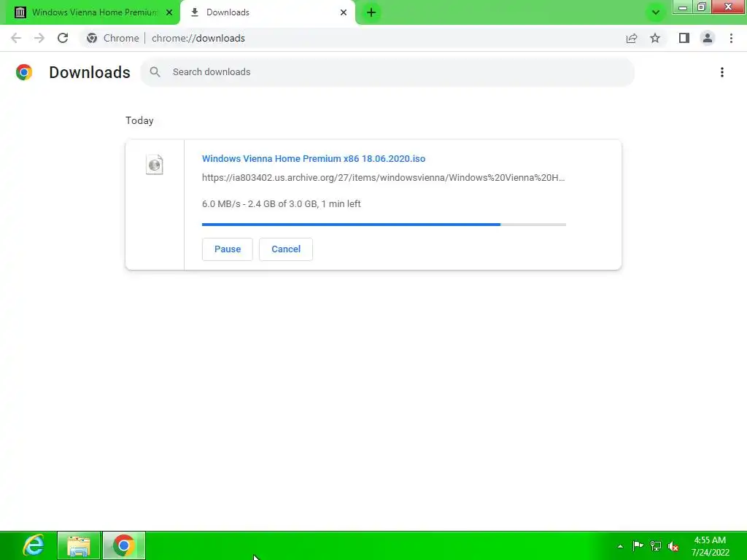Click the browser forward arrow
The image size is (747, 560).
[39, 38]
